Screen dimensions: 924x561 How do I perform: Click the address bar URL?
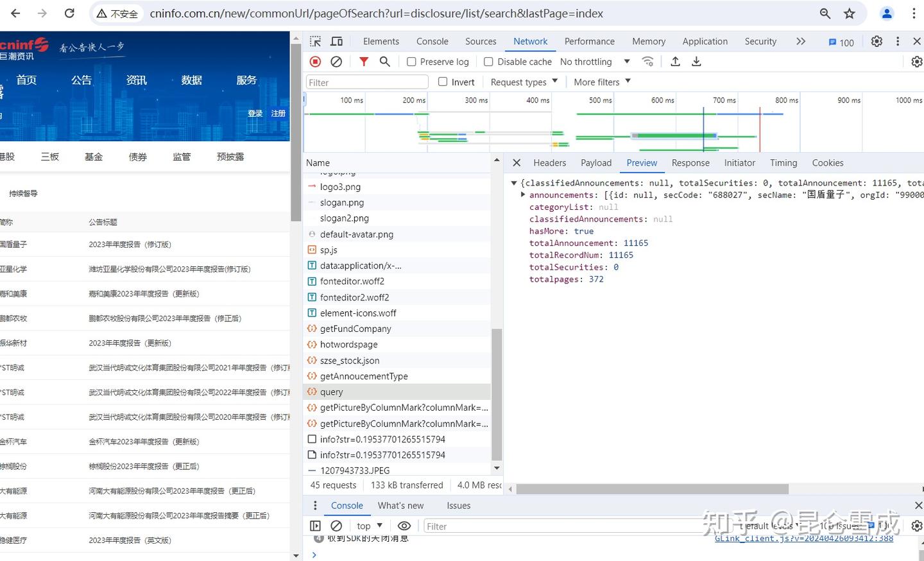pos(376,13)
